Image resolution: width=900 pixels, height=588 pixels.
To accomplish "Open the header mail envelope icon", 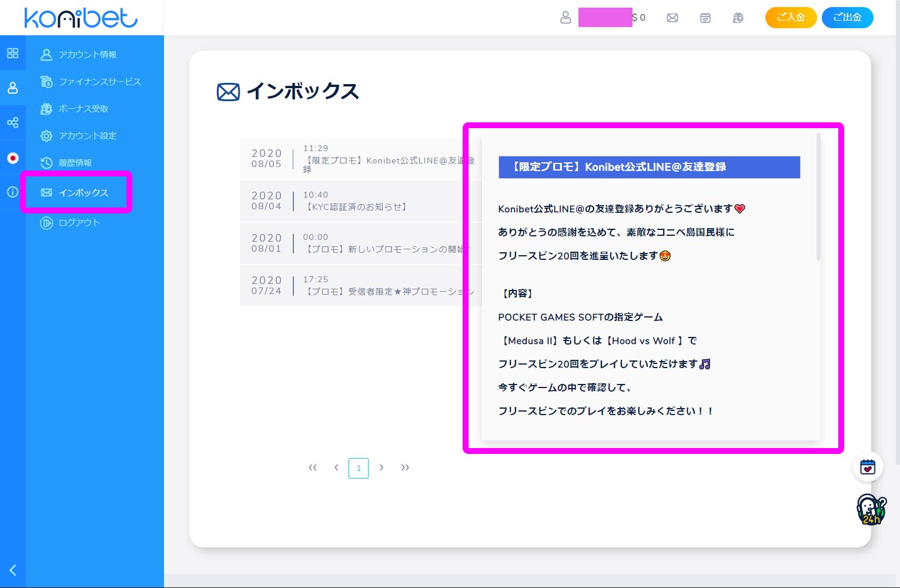I will click(673, 18).
